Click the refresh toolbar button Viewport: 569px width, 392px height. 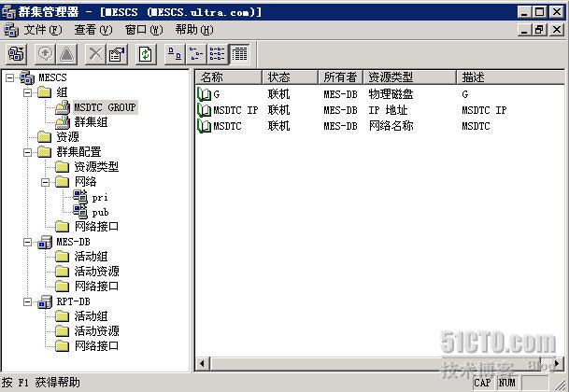146,54
